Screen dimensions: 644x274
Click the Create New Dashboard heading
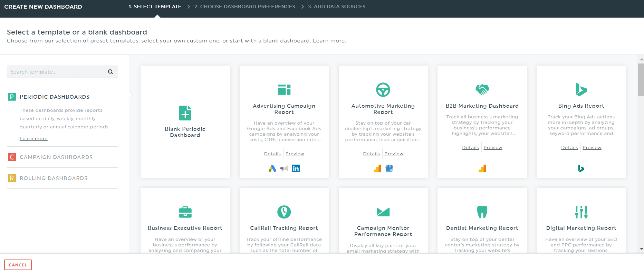(43, 7)
